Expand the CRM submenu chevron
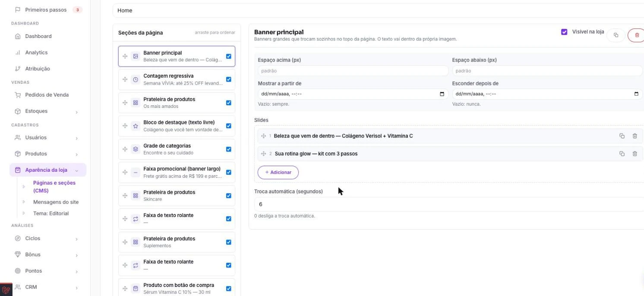 click(76, 287)
